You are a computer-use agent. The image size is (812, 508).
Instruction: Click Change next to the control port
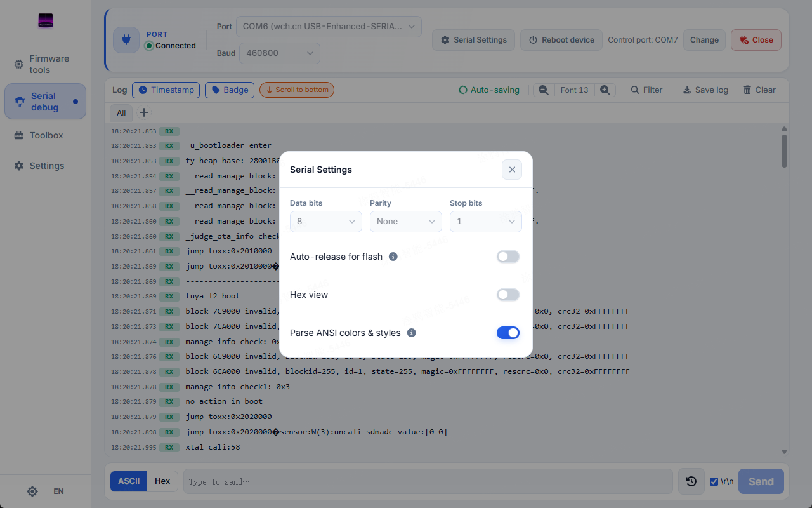(704, 40)
